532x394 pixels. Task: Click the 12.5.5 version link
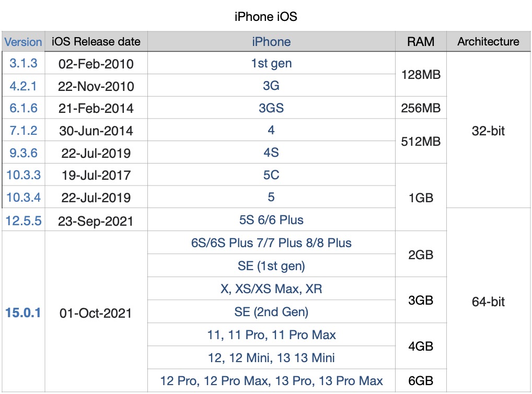click(x=24, y=221)
